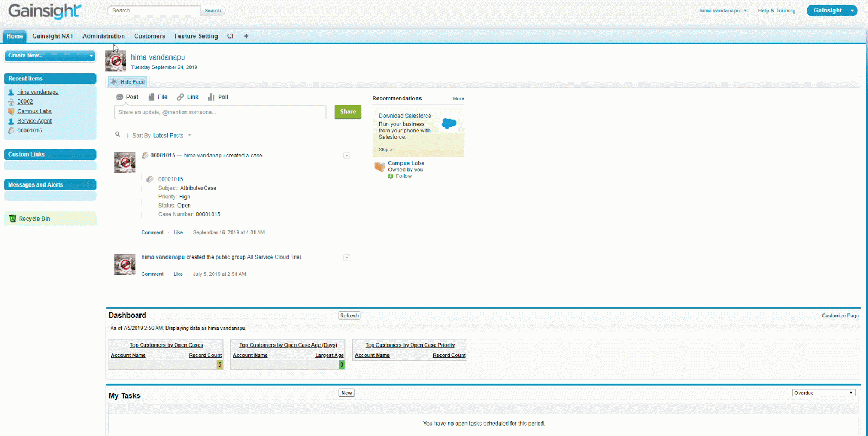
Task: Click the profile photo at page header
Action: [116, 61]
